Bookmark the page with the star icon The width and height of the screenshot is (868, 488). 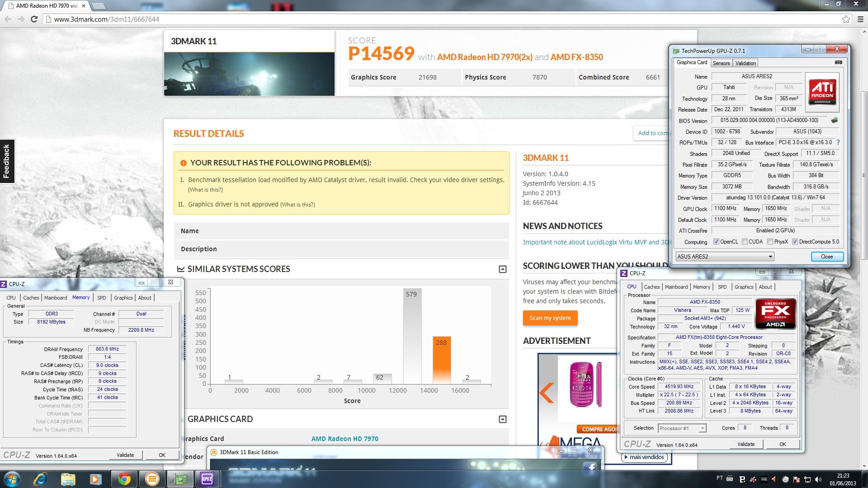[x=846, y=19]
